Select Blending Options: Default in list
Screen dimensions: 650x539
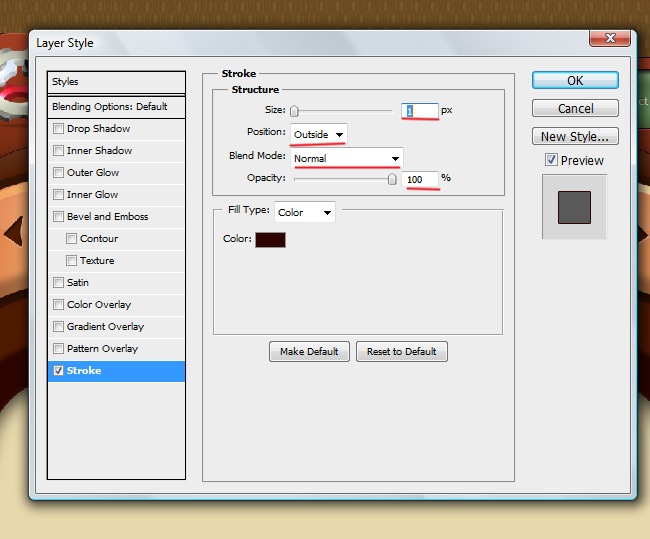coord(116,107)
